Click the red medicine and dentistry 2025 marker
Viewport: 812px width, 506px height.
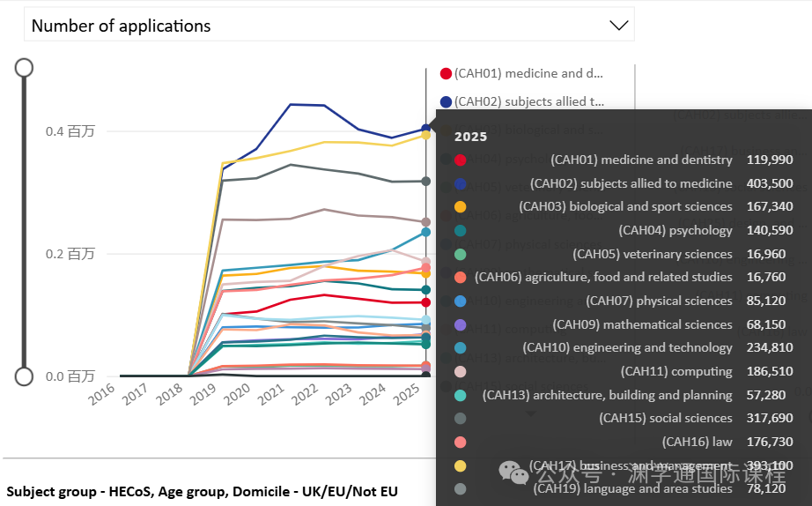point(426,302)
